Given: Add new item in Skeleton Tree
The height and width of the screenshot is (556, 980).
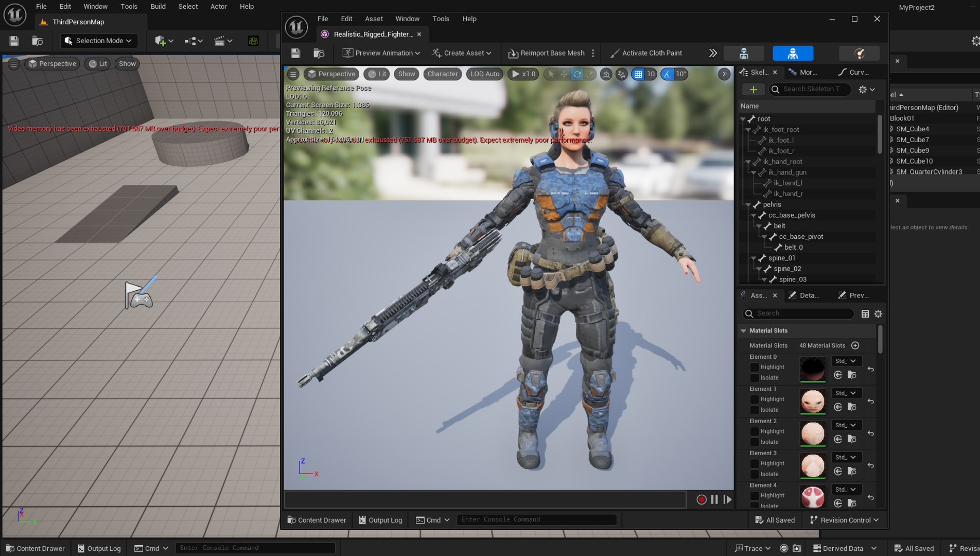Looking at the screenshot, I should point(753,90).
